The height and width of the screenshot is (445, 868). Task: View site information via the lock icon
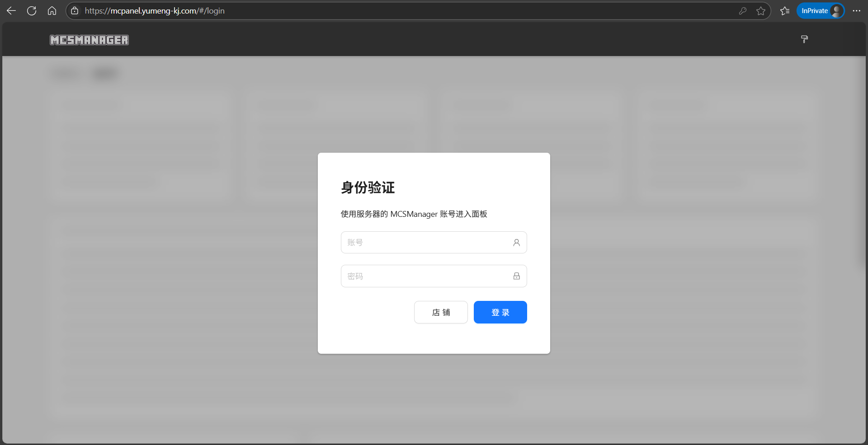(75, 11)
